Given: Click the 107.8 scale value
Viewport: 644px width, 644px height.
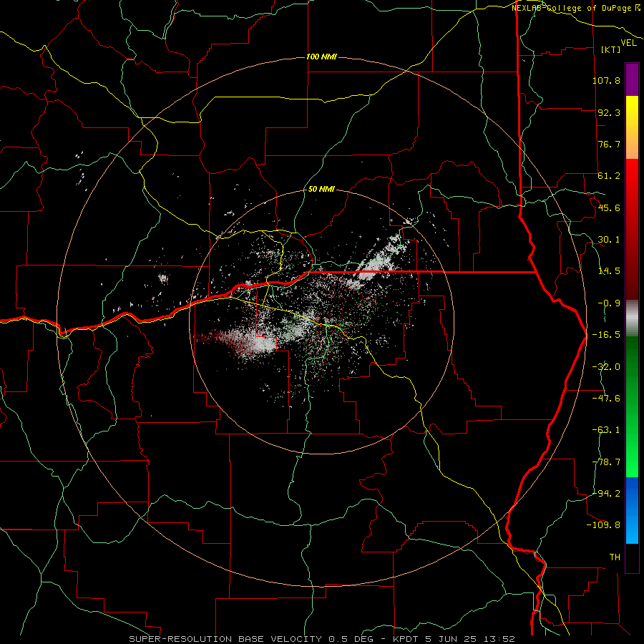Looking at the screenshot, I should 606,80.
